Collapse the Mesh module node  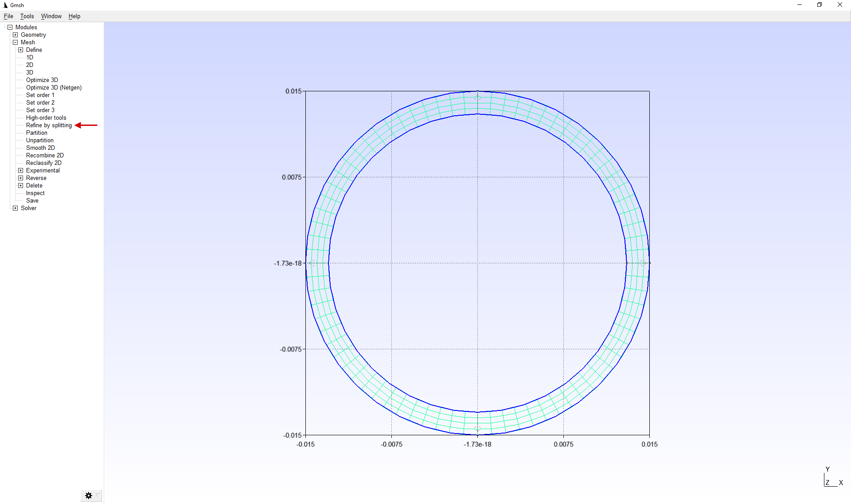[16, 42]
